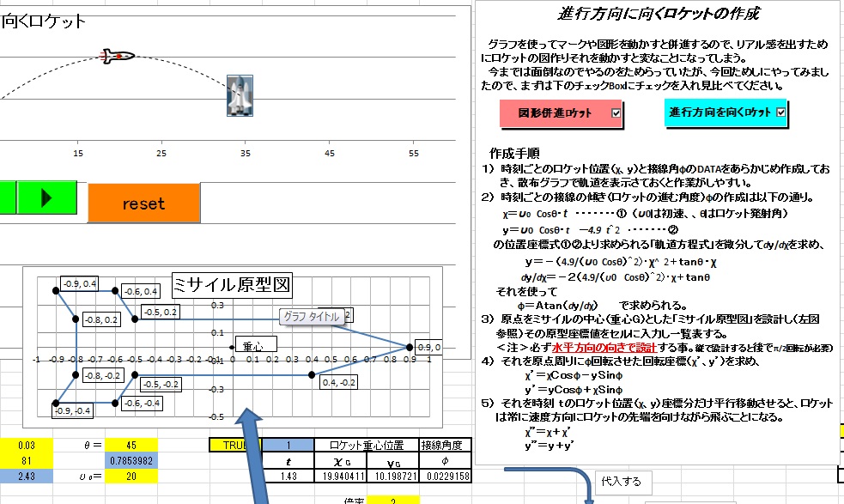This screenshot has width=844, height=504.
Task: Select the yellow TRUE cell
Action: click(235, 446)
